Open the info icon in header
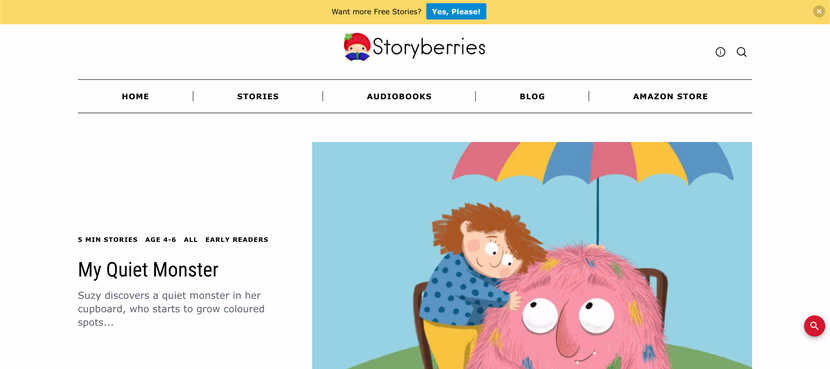 click(720, 52)
